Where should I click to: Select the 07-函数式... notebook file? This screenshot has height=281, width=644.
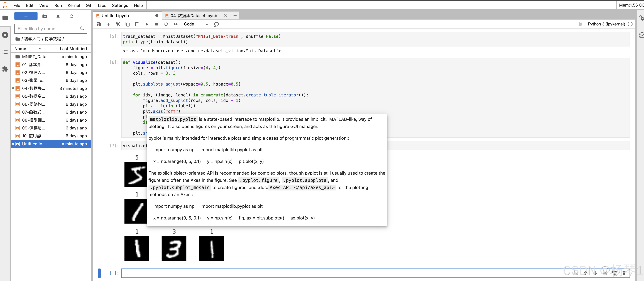point(51,112)
